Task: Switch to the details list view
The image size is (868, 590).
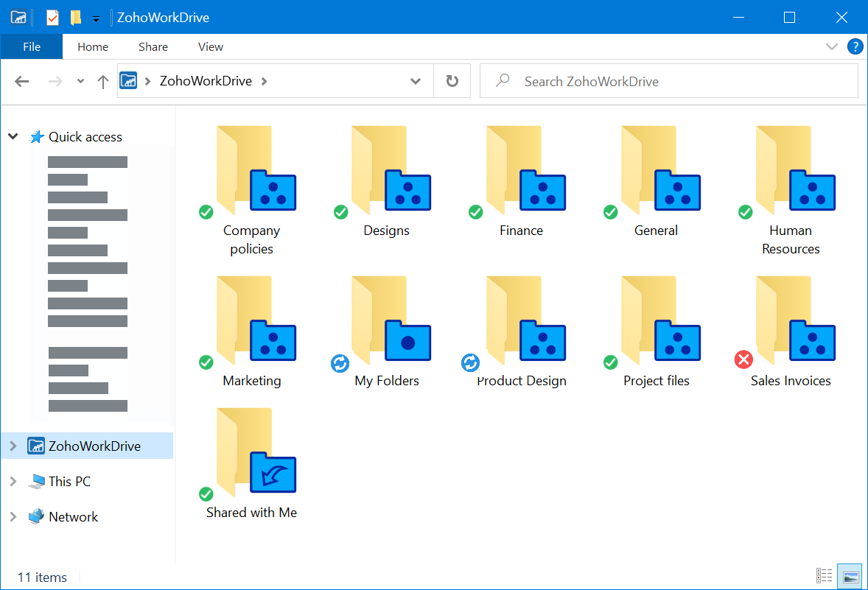Action: (824, 575)
